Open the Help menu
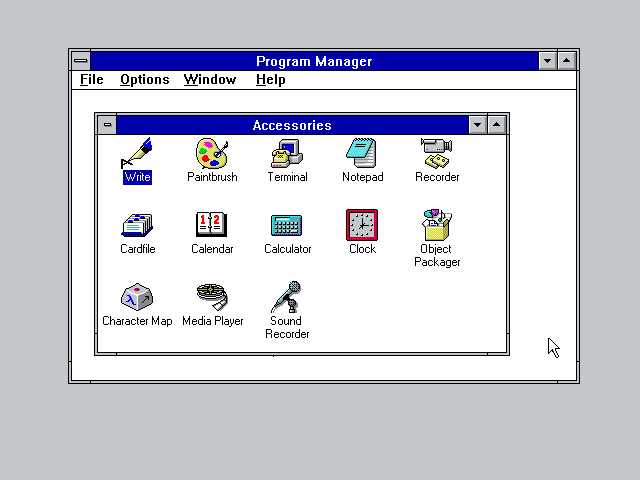This screenshot has height=480, width=640. (x=270, y=80)
